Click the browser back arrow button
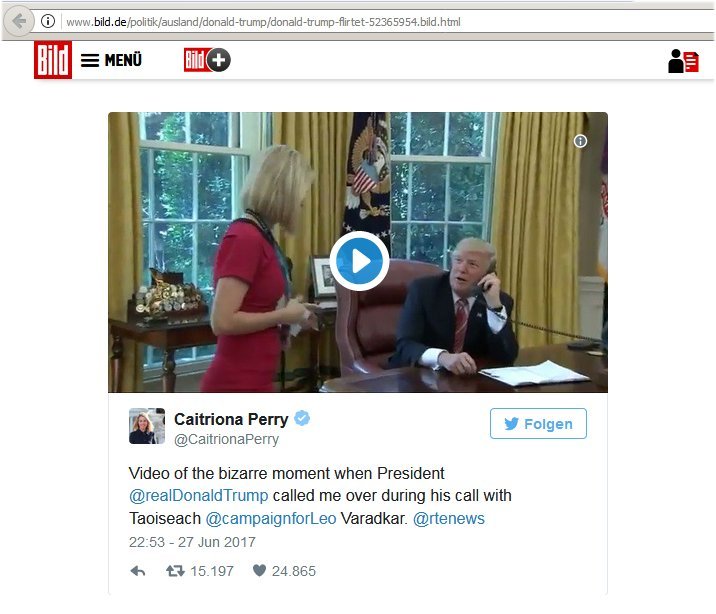Image resolution: width=716 pixels, height=614 pixels. 18,21
